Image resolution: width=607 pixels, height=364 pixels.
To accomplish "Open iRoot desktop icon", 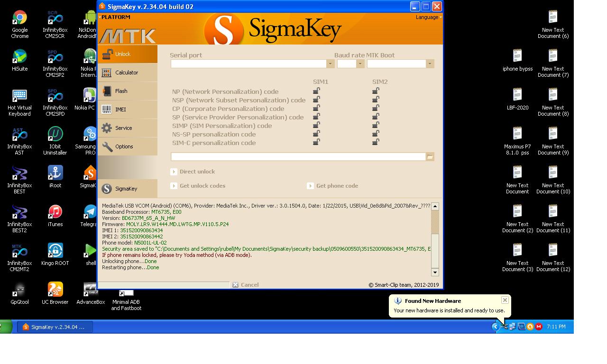I will click(x=55, y=177).
